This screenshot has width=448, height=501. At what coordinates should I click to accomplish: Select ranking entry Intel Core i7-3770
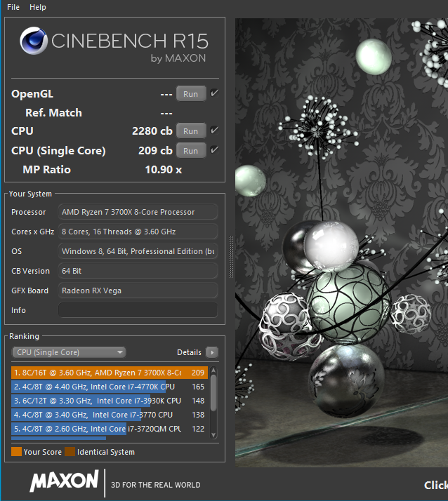point(110,415)
